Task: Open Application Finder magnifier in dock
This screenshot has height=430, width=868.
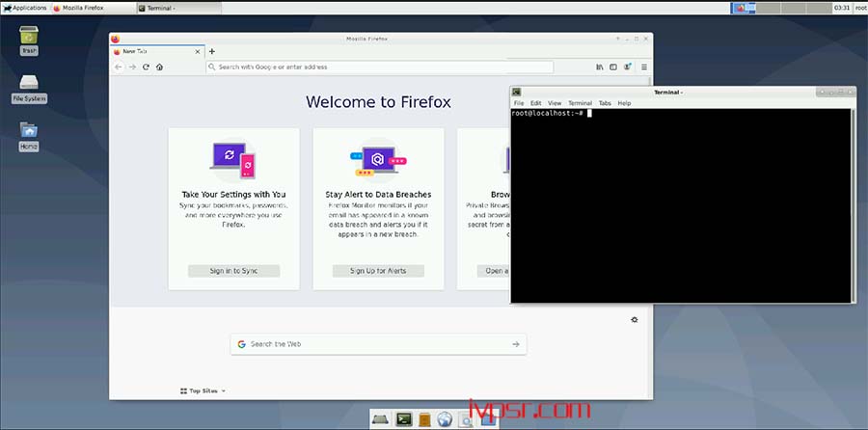Action: (467, 420)
